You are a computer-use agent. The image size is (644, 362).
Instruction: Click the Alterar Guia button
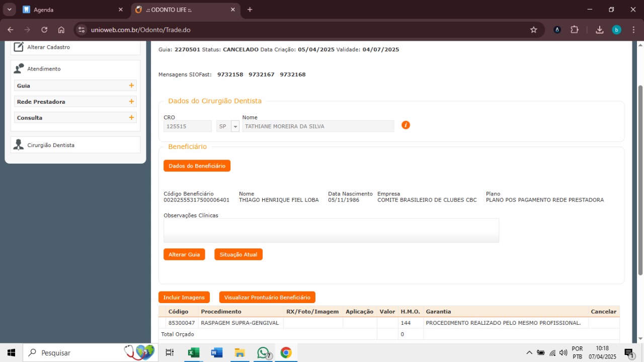(184, 255)
